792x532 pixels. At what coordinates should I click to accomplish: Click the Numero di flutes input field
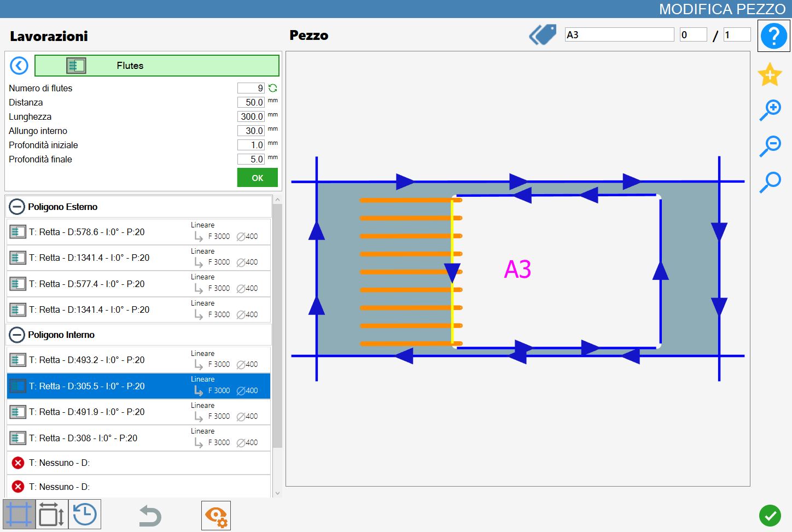(x=251, y=88)
